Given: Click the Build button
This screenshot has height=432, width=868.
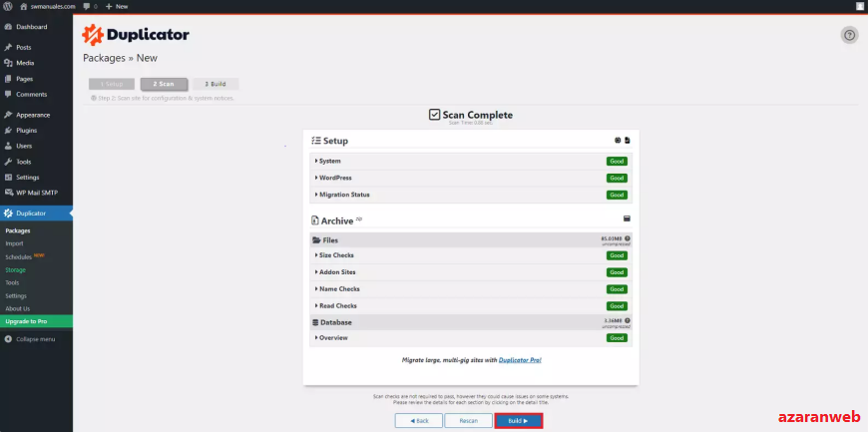Looking at the screenshot, I should pyautogui.click(x=518, y=421).
